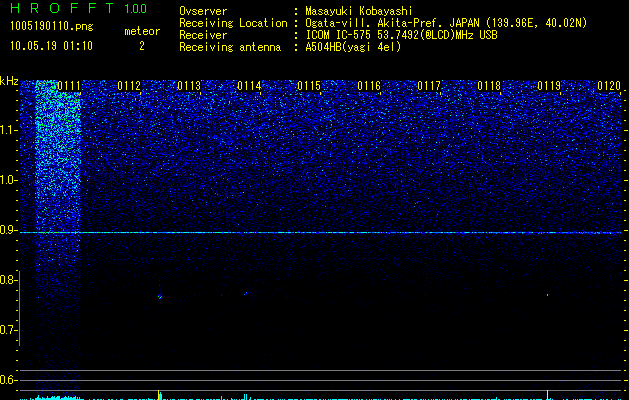Click the 'meteor' counter label
Screen dimensions: 629x400
click(142, 31)
